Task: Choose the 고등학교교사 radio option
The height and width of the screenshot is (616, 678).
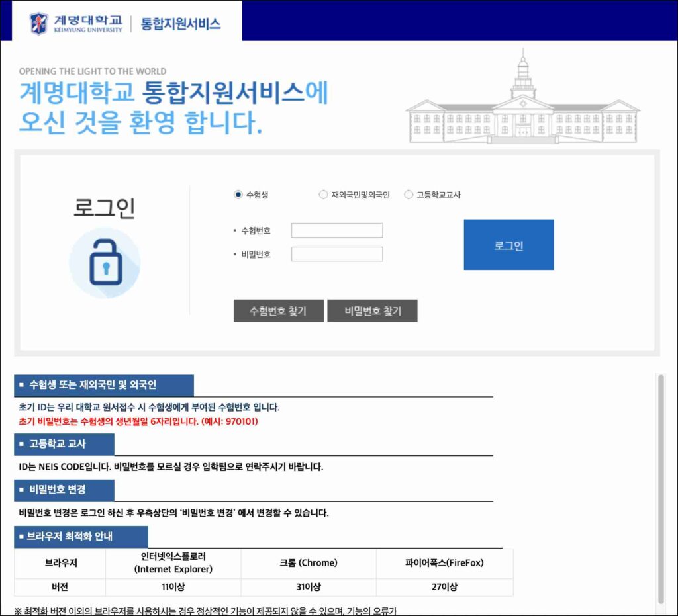Action: (409, 195)
